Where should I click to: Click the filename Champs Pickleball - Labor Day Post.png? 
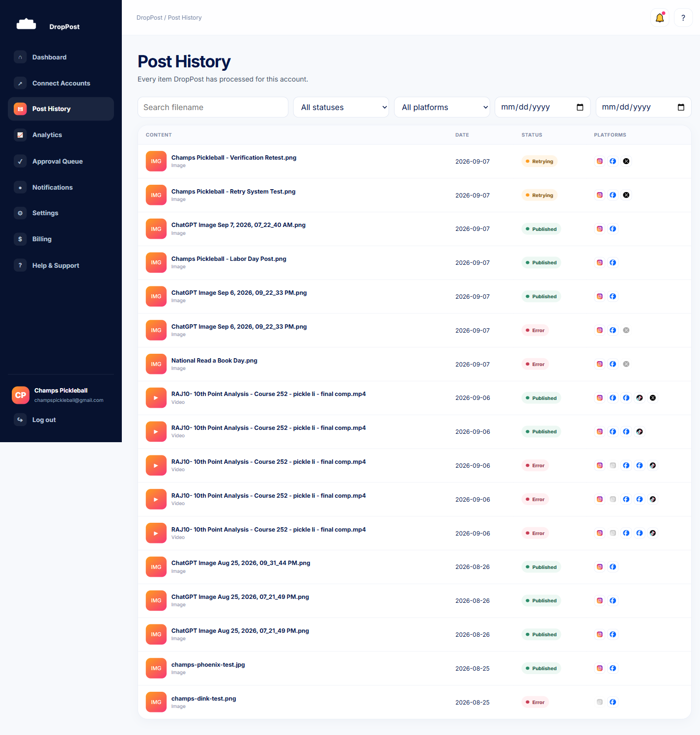tap(229, 259)
